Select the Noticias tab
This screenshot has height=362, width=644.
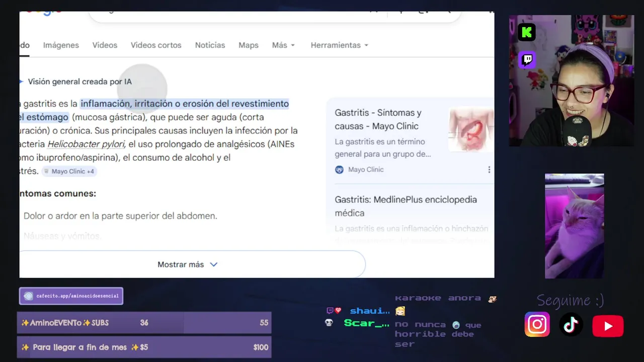(210, 45)
